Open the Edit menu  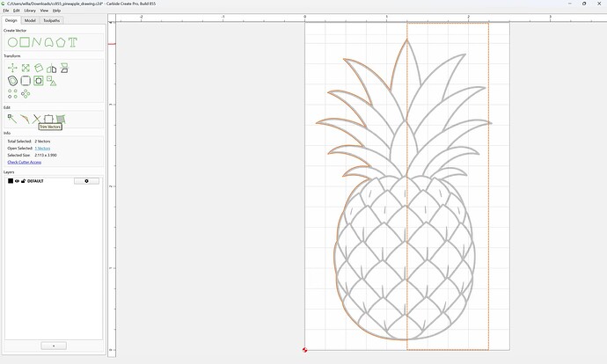[x=16, y=11]
